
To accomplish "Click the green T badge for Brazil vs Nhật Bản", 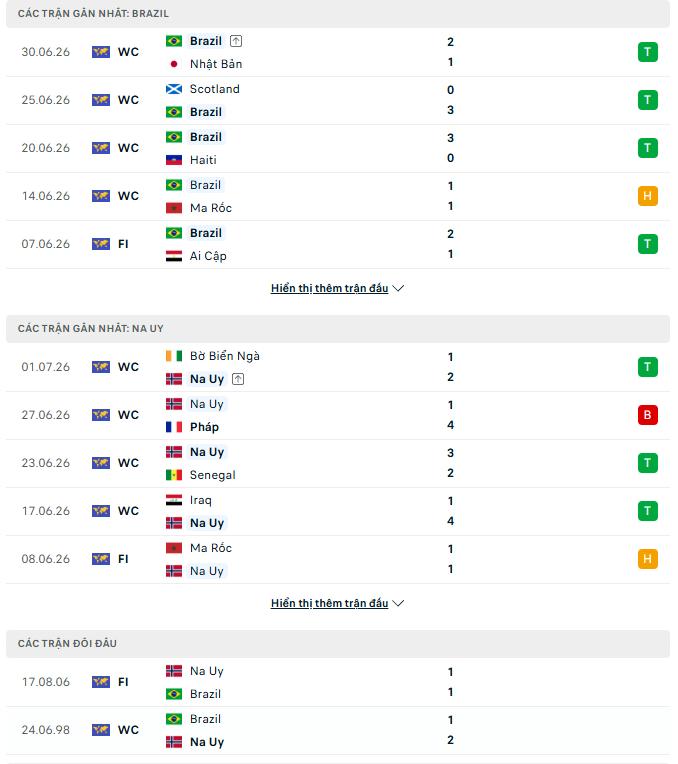I will (x=647, y=52).
